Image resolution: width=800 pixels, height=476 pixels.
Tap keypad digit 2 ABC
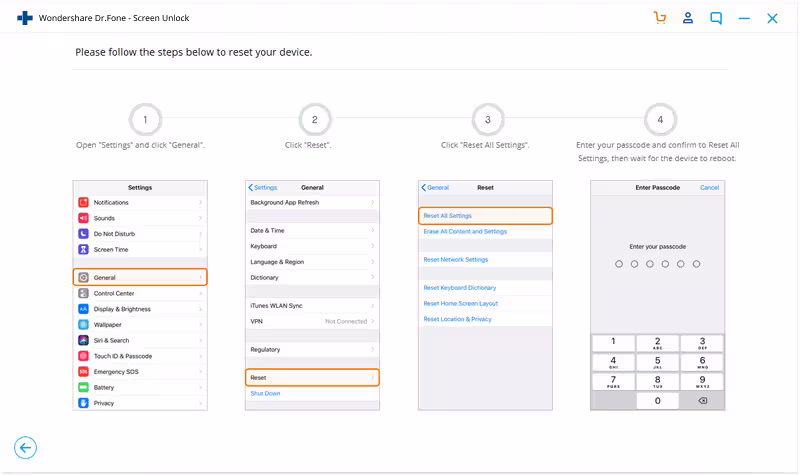[658, 343]
